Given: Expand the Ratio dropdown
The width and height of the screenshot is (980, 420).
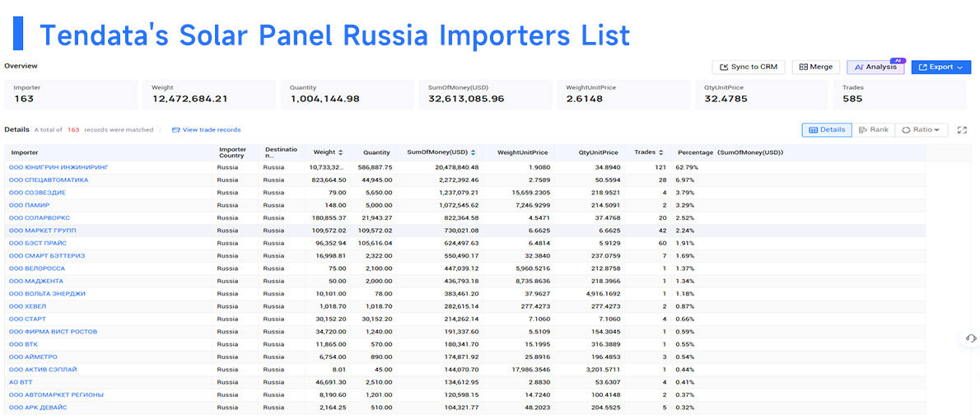Looking at the screenshot, I should [x=922, y=130].
